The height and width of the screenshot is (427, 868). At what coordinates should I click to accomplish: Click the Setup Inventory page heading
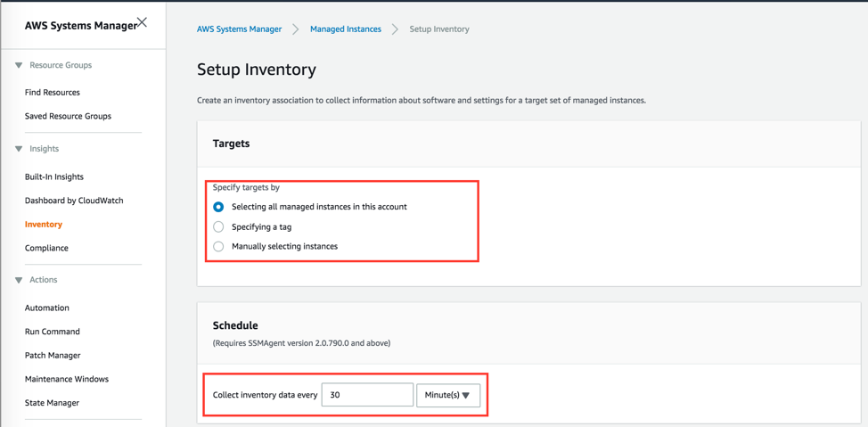[257, 70]
